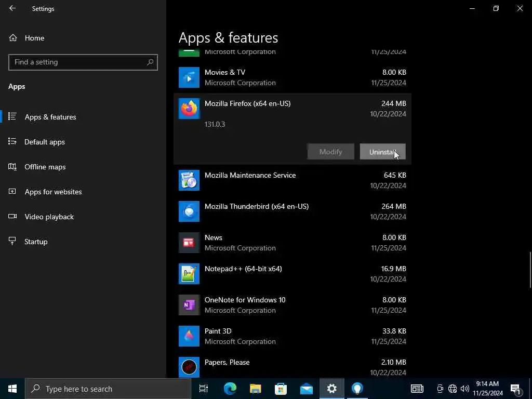Click the Notepad++ app icon
The image size is (532, 399).
[189, 274]
